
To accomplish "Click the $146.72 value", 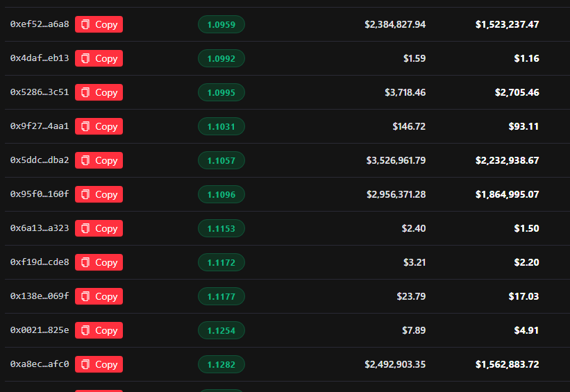I will (x=409, y=126).
